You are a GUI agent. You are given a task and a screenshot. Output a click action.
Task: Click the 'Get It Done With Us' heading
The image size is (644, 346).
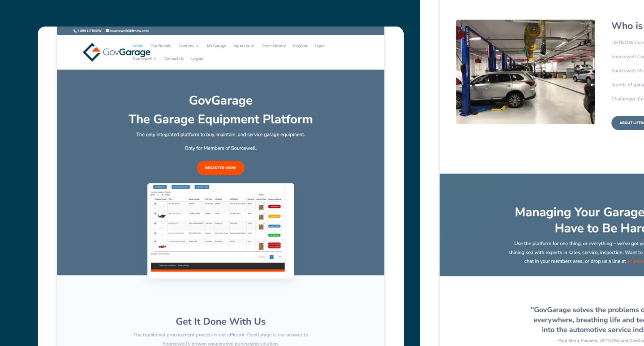pyautogui.click(x=221, y=321)
